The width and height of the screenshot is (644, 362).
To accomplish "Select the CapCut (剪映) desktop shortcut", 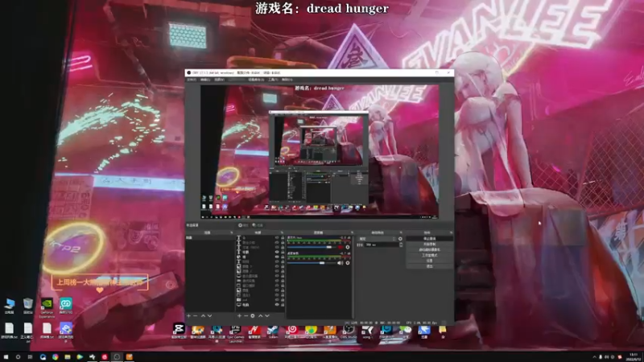I will [179, 331].
